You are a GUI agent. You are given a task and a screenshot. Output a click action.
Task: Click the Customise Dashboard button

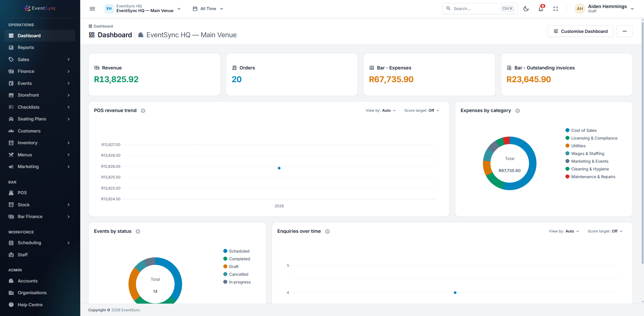click(580, 31)
